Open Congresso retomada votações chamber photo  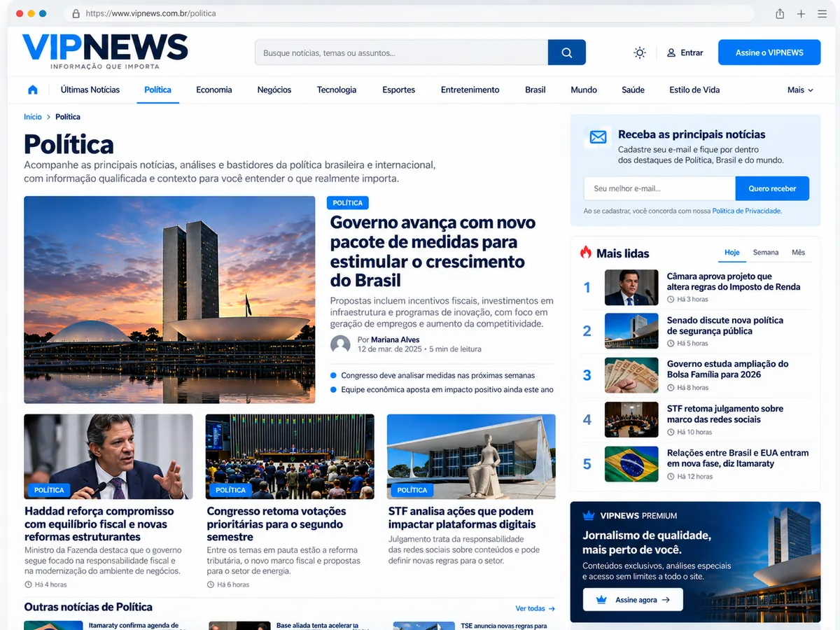[x=290, y=456]
